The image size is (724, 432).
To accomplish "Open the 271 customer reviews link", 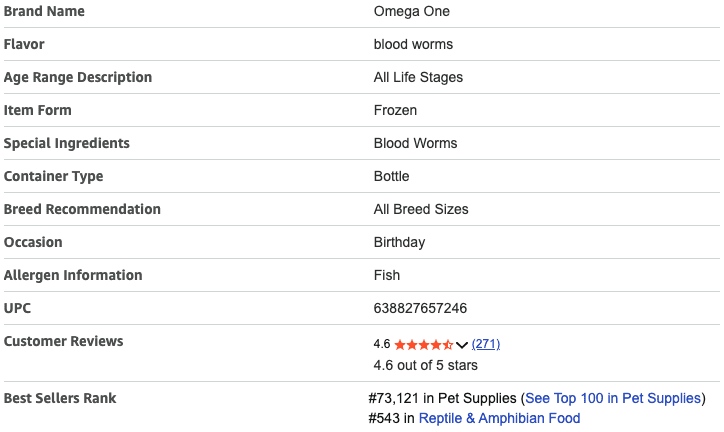I will pos(486,344).
